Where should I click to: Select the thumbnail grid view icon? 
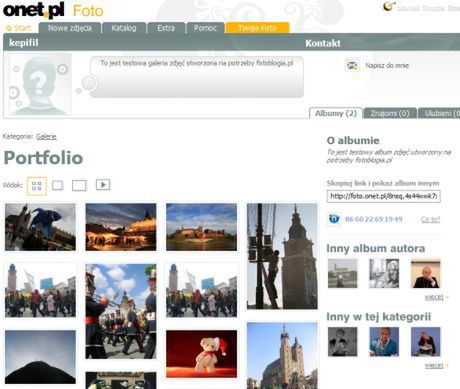point(37,186)
